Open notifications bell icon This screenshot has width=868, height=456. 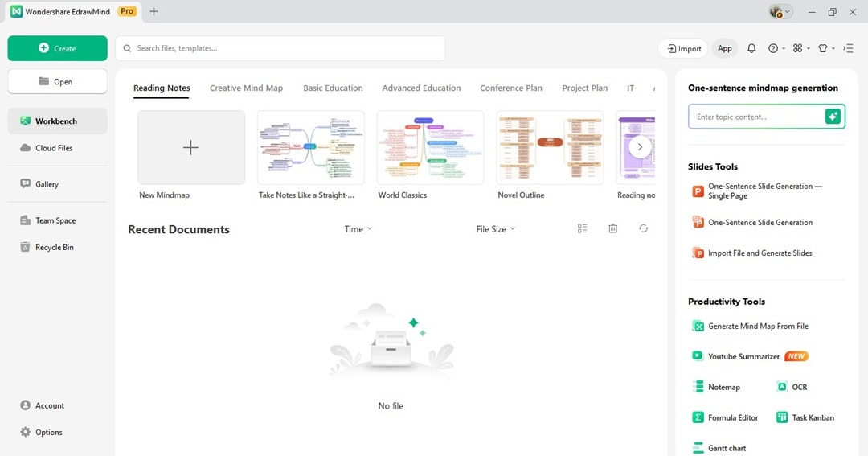[751, 49]
